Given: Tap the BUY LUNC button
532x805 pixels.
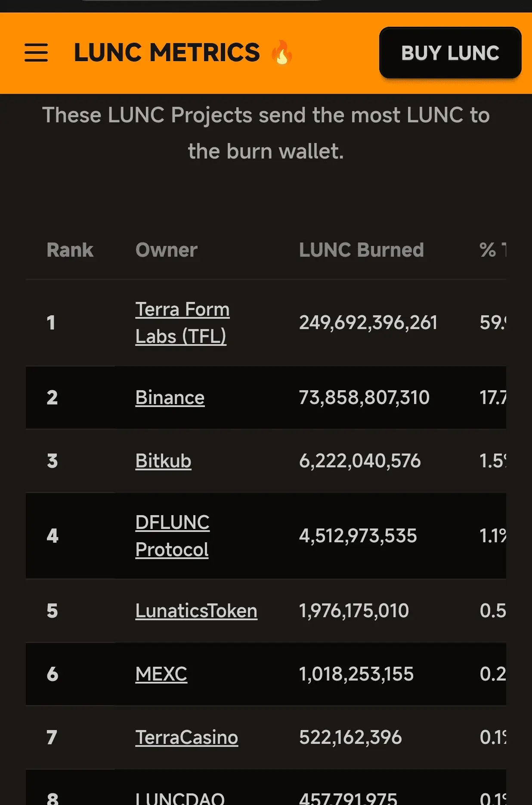Looking at the screenshot, I should point(450,53).
